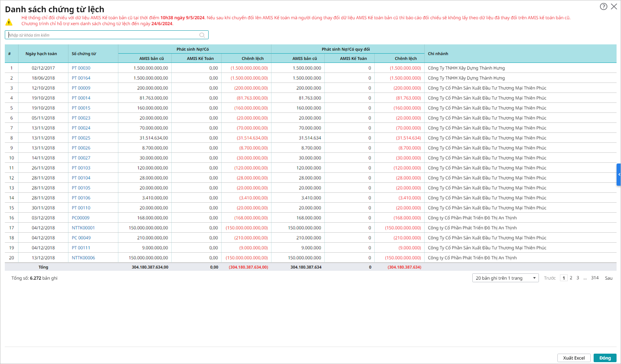Open voucher NTTK00001
This screenshot has width=621, height=364.
[x=83, y=228]
